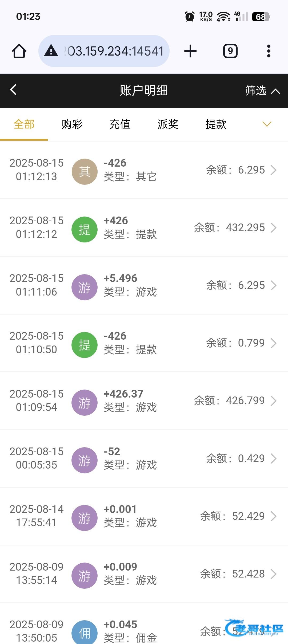This screenshot has width=288, height=644.
Task: Open details arrow for balance 0.799
Action: tap(274, 343)
